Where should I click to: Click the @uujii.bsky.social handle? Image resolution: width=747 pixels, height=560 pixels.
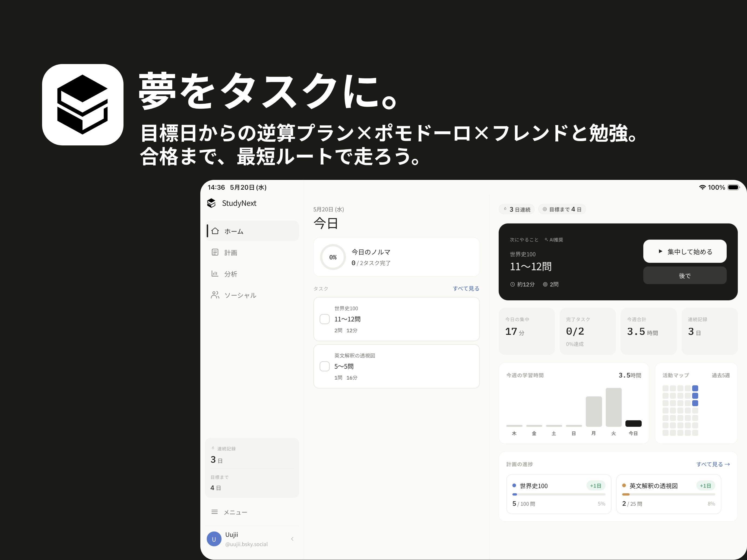point(246,544)
